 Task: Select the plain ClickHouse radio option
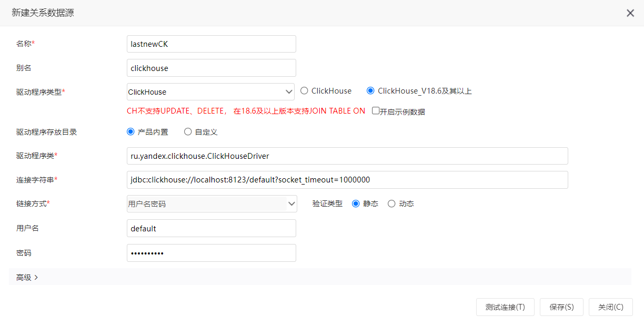(304, 91)
